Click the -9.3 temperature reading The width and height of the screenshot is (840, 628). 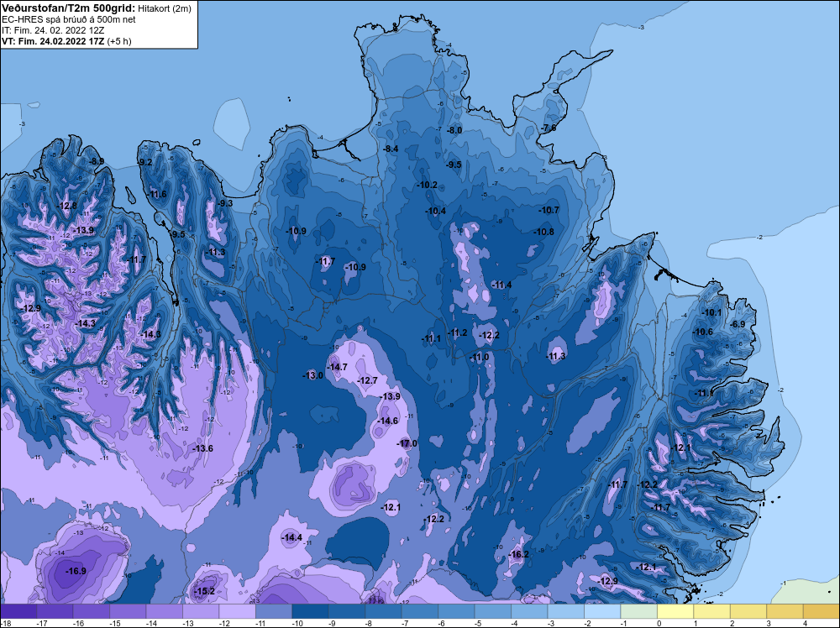point(225,203)
